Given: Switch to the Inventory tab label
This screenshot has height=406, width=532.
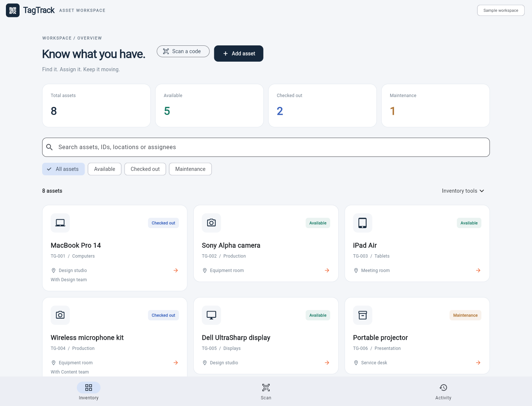Looking at the screenshot, I should pyautogui.click(x=89, y=398).
